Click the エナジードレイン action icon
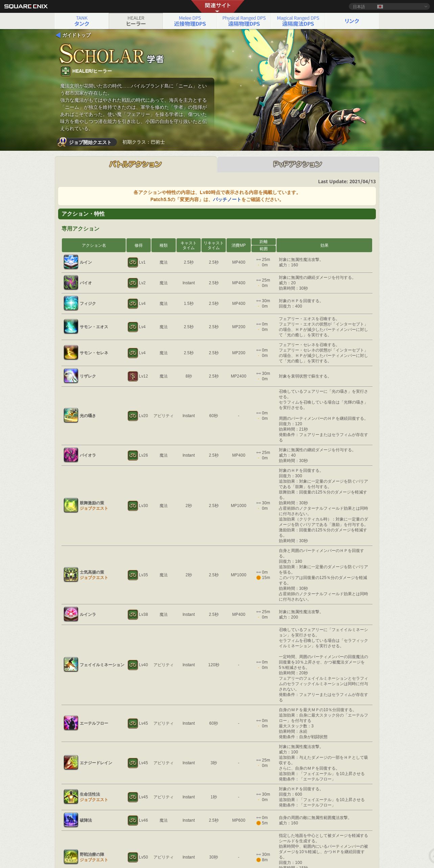 pyautogui.click(x=71, y=763)
